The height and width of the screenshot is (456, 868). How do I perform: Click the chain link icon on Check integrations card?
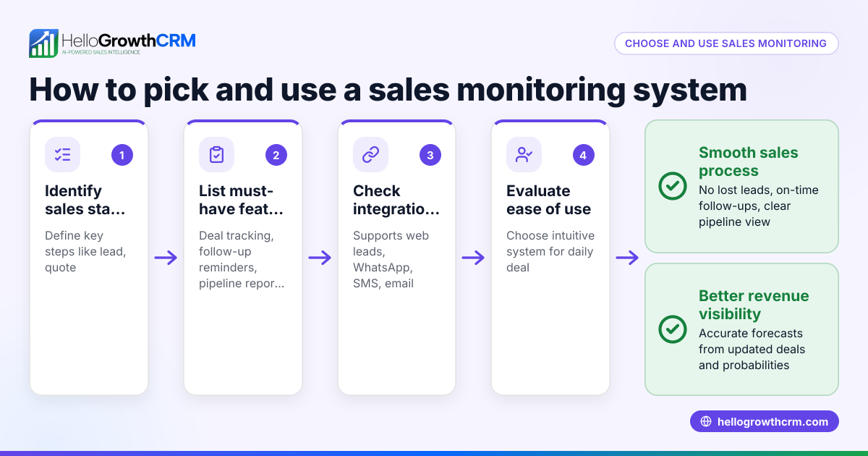pos(370,155)
